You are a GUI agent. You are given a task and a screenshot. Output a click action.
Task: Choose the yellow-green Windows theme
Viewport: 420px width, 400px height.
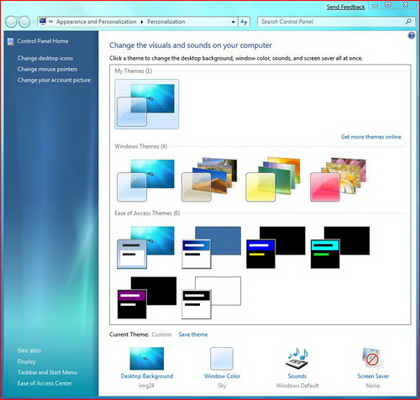[274, 180]
